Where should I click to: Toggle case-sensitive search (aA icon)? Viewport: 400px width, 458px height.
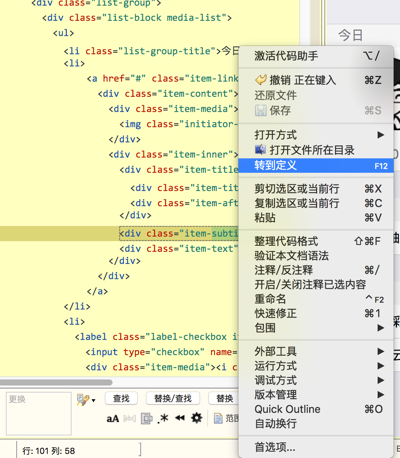(113, 419)
